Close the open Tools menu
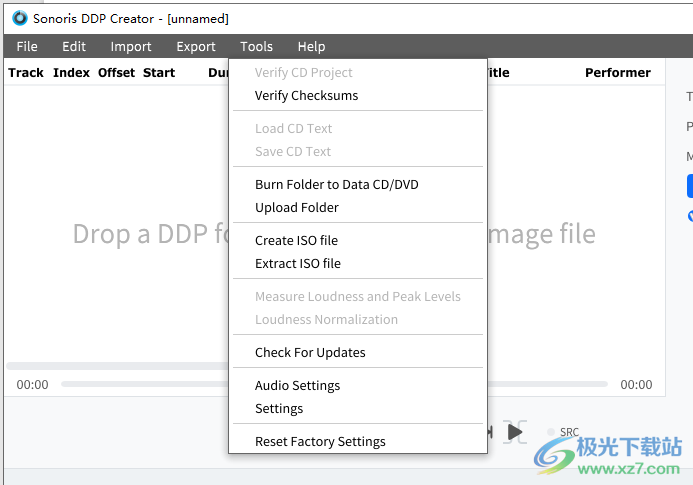This screenshot has height=485, width=693. [x=256, y=46]
